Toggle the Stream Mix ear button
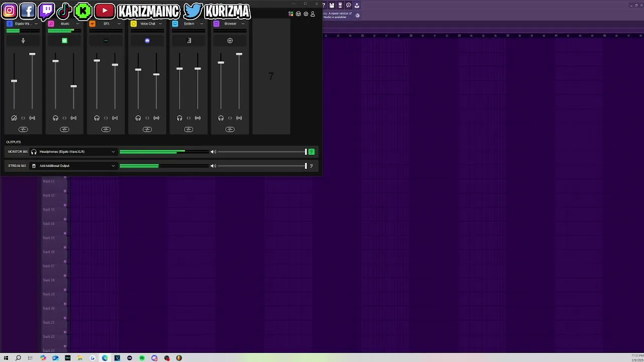 point(311,166)
